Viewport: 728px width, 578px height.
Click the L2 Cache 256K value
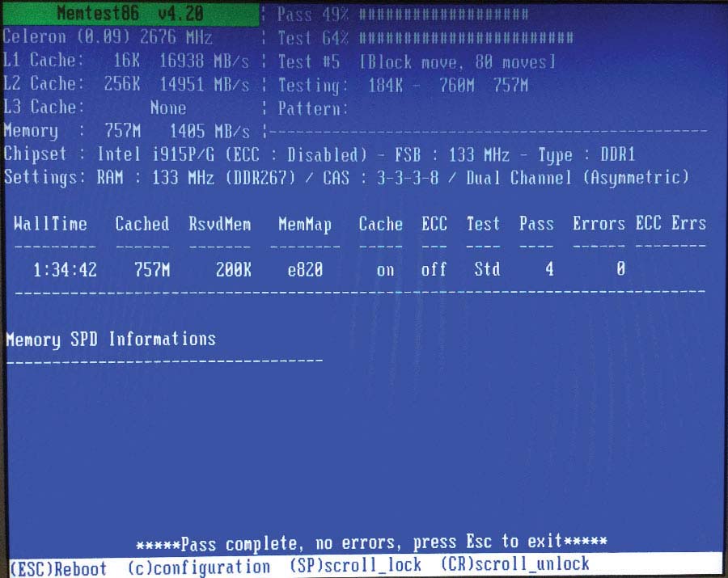coord(121,83)
